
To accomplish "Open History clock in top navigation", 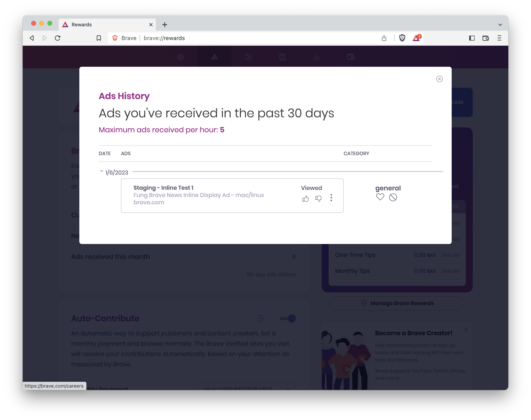I will point(249,57).
